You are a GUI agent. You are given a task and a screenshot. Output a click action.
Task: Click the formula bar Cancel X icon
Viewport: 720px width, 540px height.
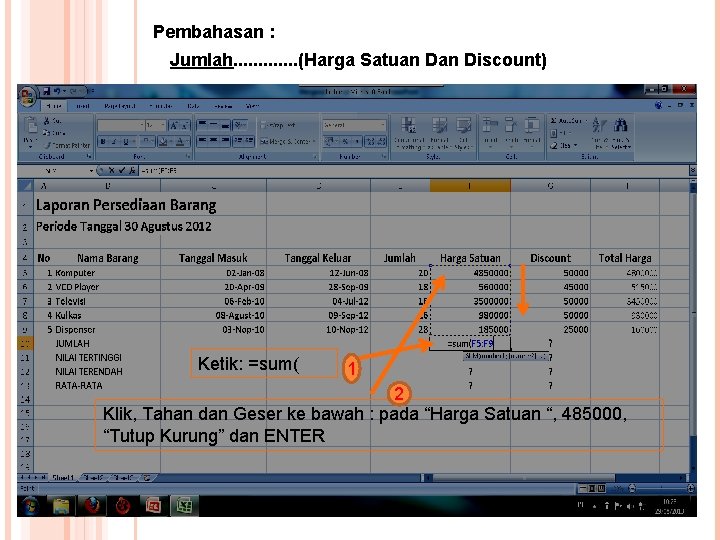[112, 170]
